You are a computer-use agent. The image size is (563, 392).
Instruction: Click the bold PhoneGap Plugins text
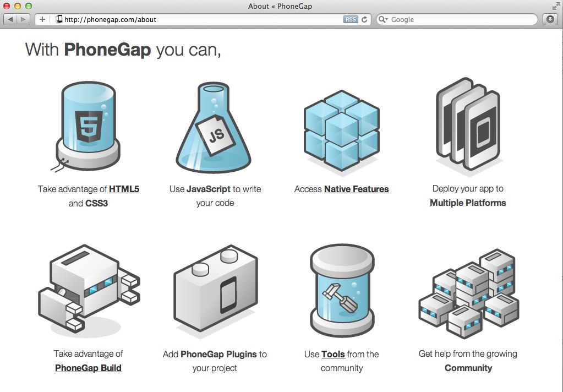click(218, 354)
